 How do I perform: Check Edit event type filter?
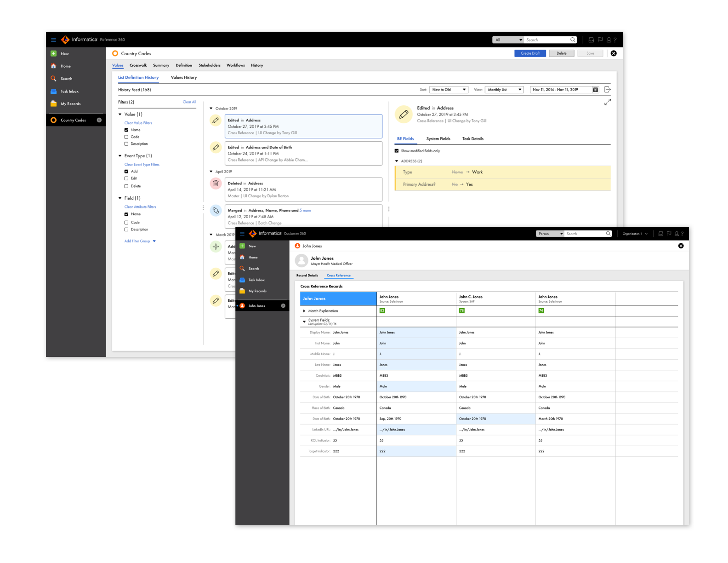coord(126,178)
